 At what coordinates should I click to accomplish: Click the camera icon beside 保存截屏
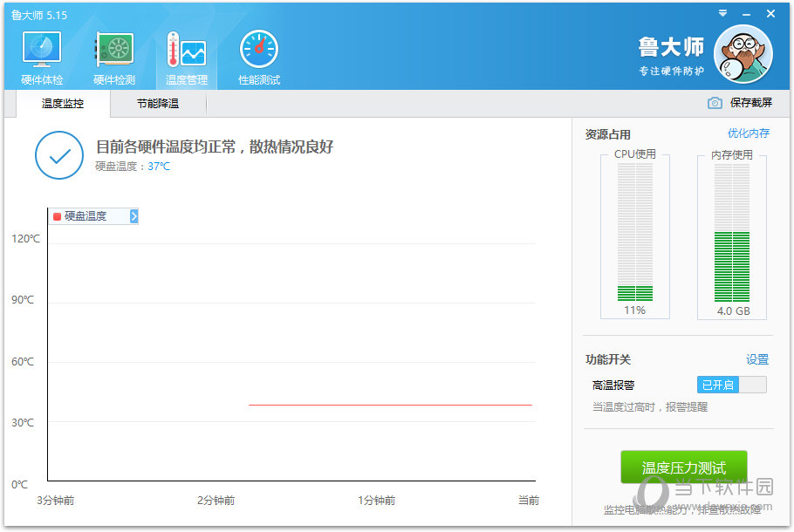pyautogui.click(x=715, y=103)
